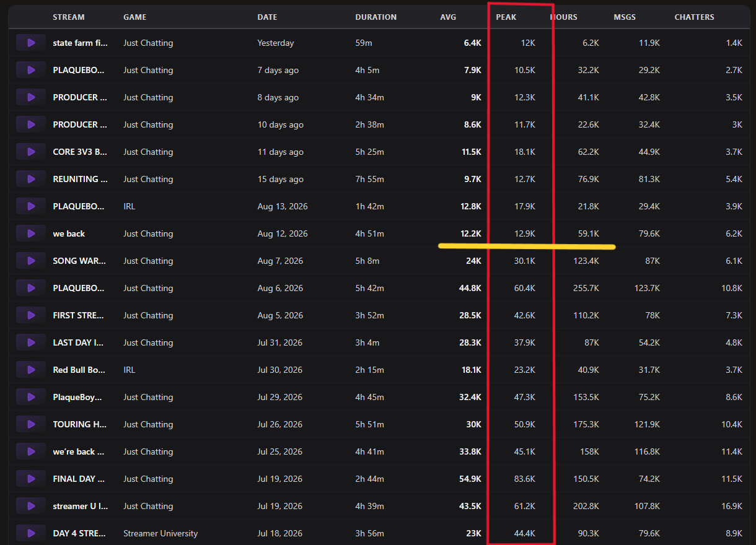Sort by the DATE column header
Image resolution: width=756 pixels, height=545 pixels.
(268, 17)
